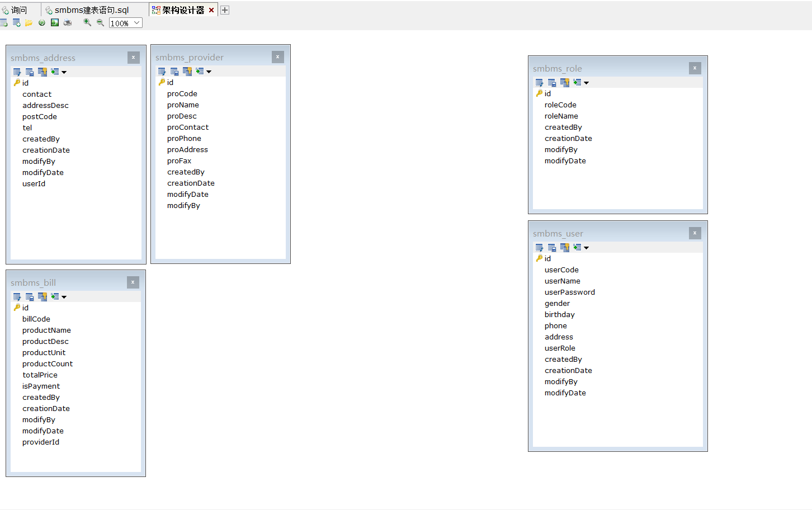Click view data icon in smbms_provider
The image size is (812, 510).
click(x=200, y=71)
